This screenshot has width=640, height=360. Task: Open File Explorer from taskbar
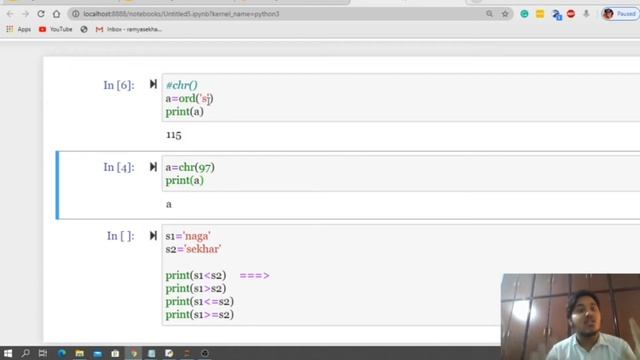(x=80, y=353)
